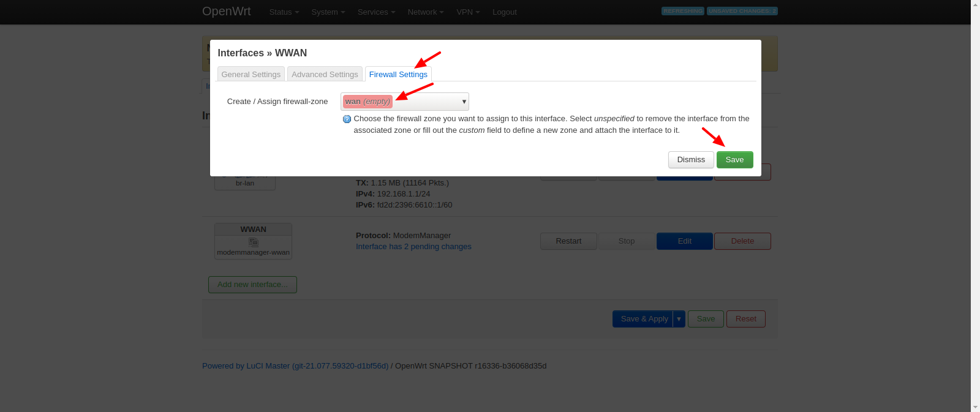This screenshot has width=980, height=412.
Task: Edit the WWAN interface
Action: click(685, 241)
